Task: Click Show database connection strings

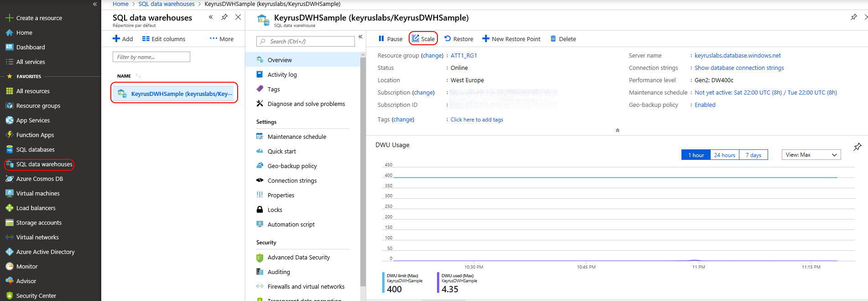Action: 739,68
